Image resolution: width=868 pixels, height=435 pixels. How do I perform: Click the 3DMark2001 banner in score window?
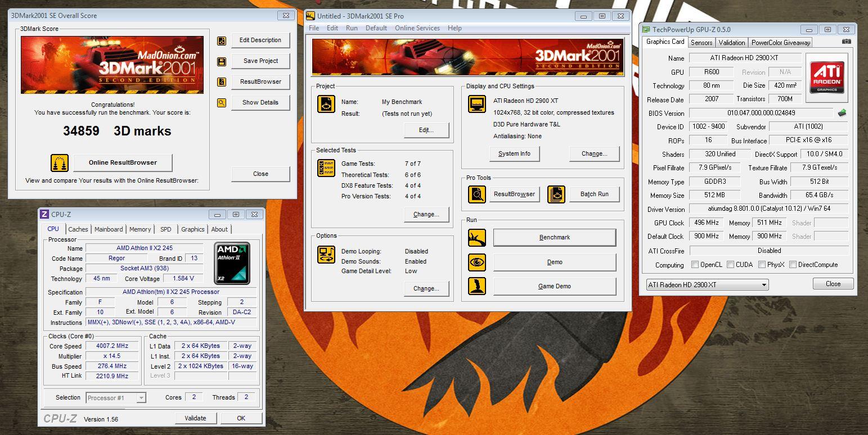[x=113, y=65]
